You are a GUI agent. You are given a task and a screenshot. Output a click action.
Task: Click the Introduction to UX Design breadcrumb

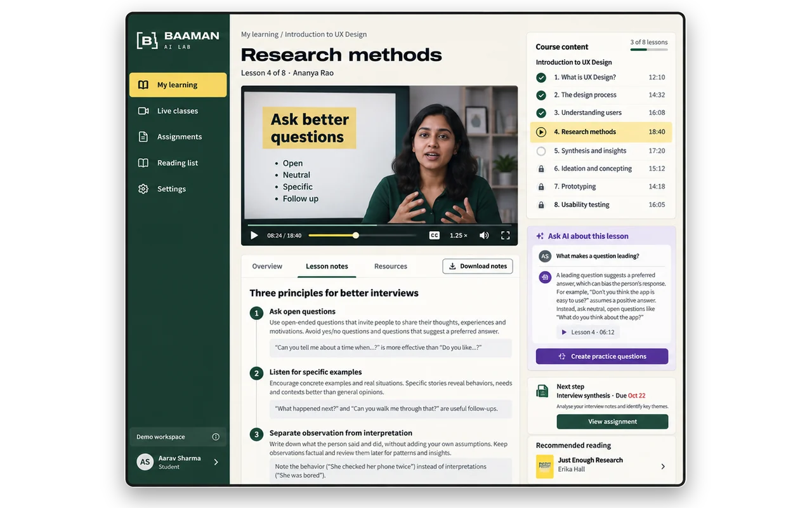coord(326,34)
